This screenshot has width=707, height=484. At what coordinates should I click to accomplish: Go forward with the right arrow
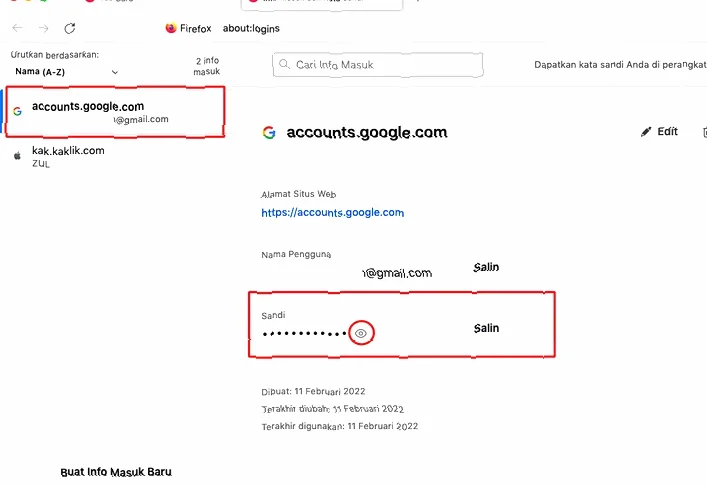[44, 28]
